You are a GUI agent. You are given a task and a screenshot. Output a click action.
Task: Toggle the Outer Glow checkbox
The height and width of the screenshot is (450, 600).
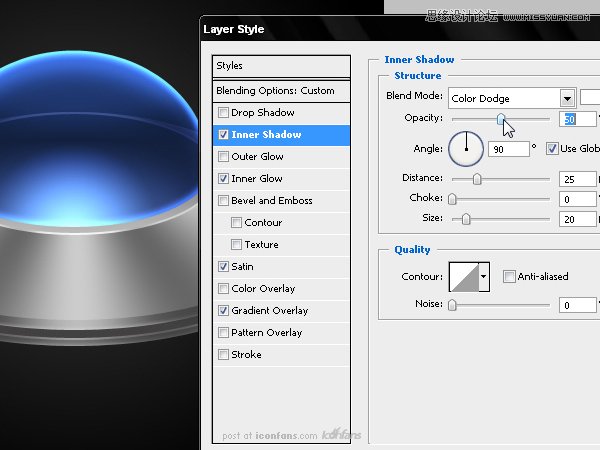[x=223, y=157]
